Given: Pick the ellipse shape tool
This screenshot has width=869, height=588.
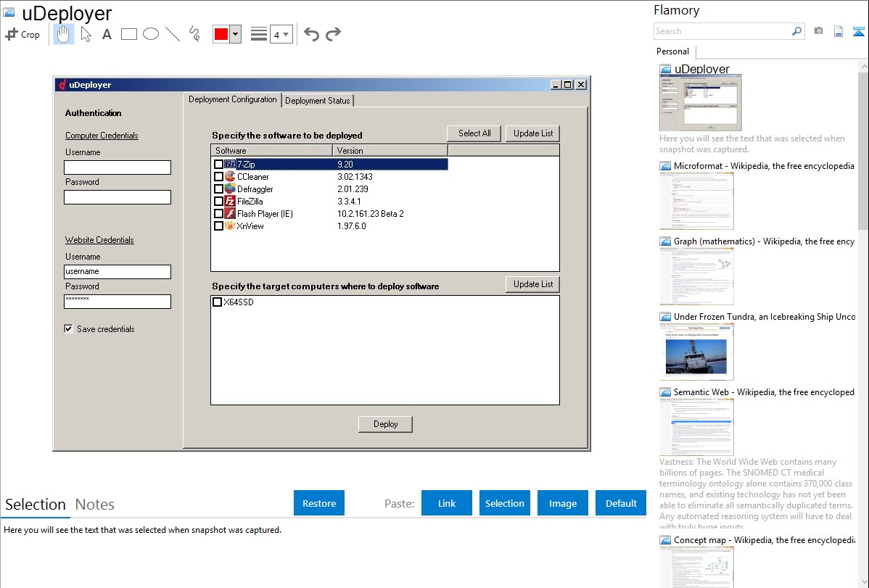Looking at the screenshot, I should point(150,34).
